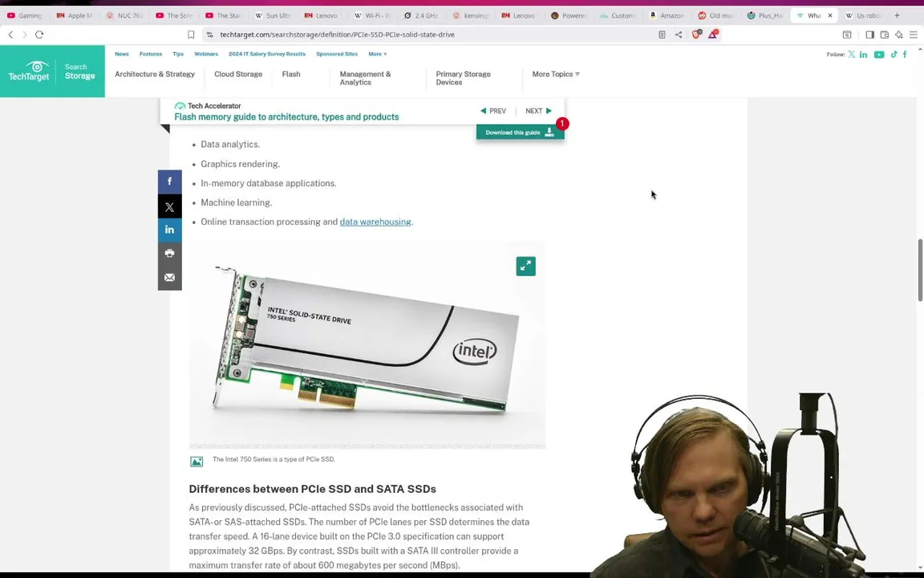Switch to the Gaming YouTube tab
Viewport: 924px width, 578px height.
[25, 15]
